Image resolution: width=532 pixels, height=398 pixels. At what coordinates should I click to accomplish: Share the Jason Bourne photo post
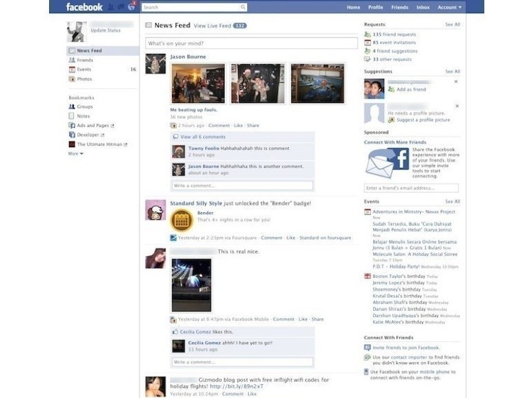pos(253,126)
